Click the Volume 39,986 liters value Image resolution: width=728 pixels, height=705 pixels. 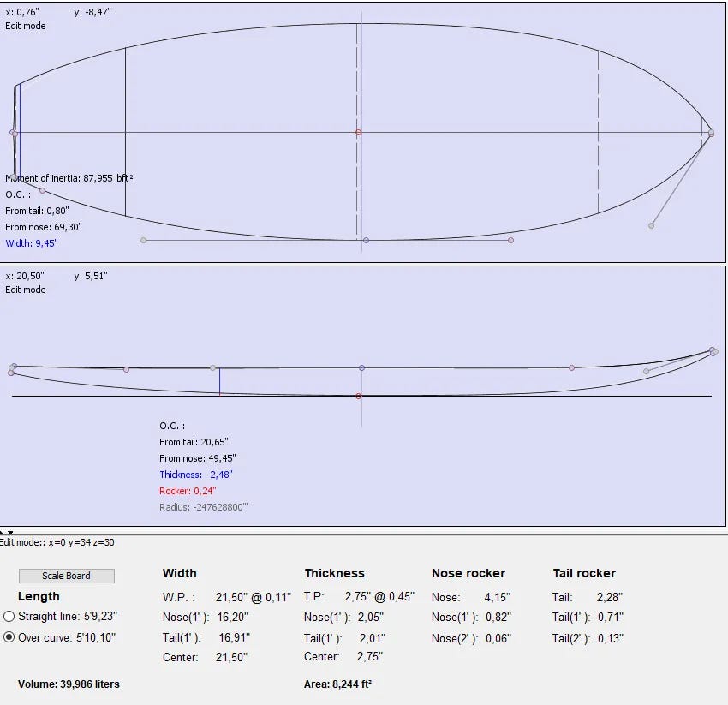pos(69,684)
